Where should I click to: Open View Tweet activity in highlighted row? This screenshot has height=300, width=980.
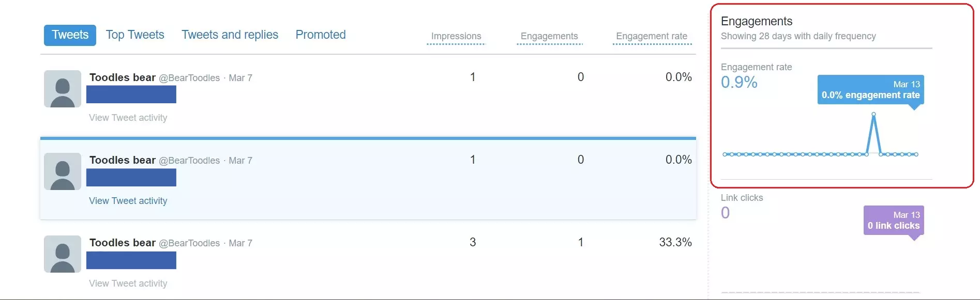128,201
